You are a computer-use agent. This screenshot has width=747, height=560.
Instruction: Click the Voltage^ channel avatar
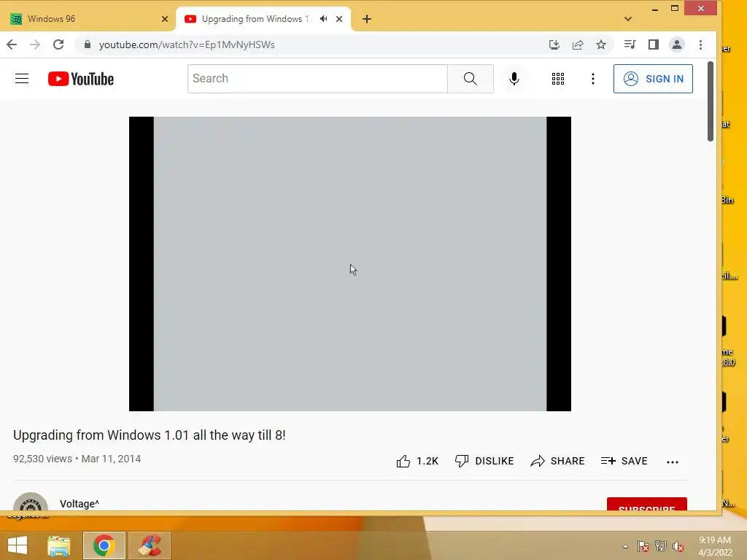coord(31,502)
